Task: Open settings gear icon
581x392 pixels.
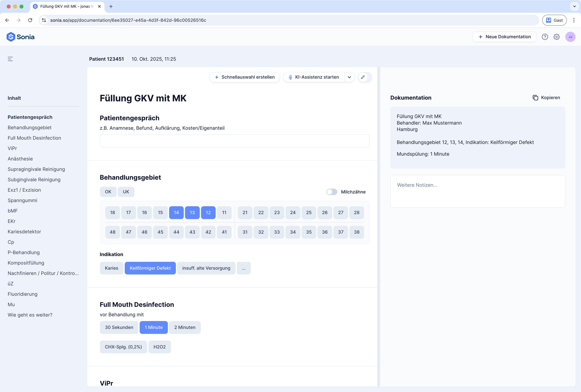Action: click(556, 37)
